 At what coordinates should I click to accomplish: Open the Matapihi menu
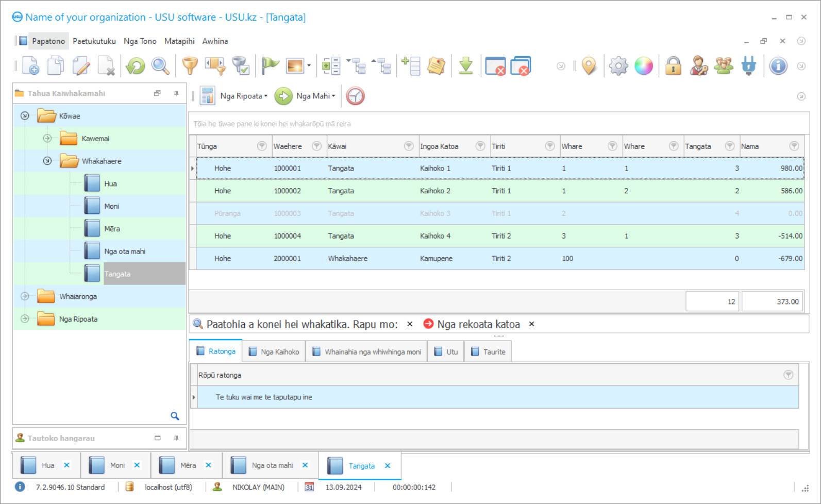[x=179, y=41]
